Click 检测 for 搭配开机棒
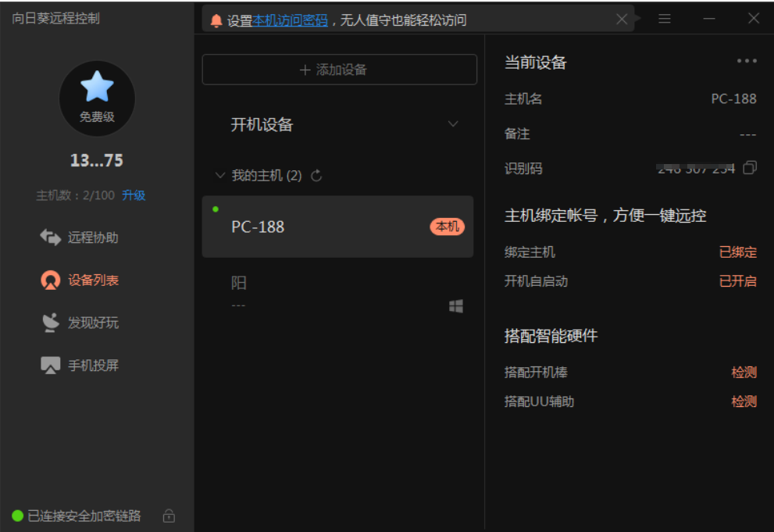Viewport: 774px width, 532px height. 744,372
